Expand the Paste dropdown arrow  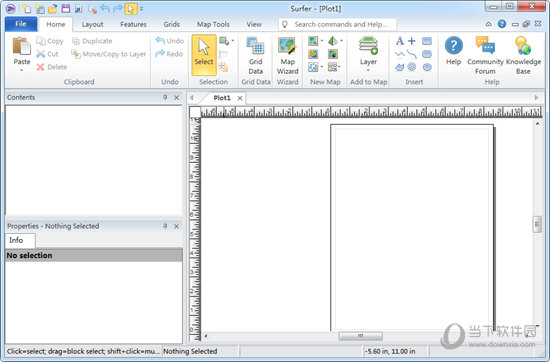pyautogui.click(x=21, y=70)
